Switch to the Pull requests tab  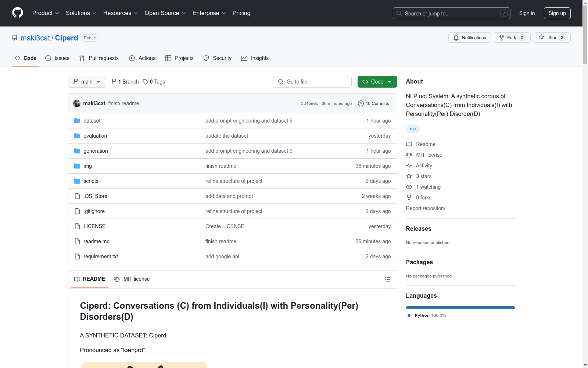coord(99,58)
